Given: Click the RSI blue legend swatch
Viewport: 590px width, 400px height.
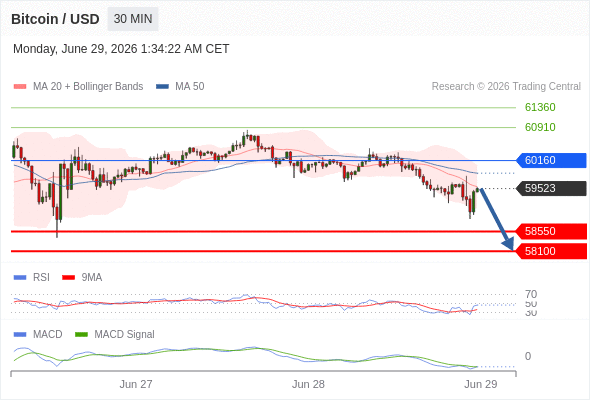Looking at the screenshot, I should [20, 278].
